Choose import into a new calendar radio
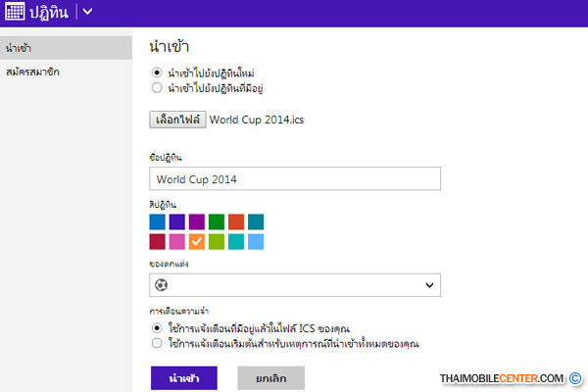This screenshot has width=588, height=392. (157, 72)
